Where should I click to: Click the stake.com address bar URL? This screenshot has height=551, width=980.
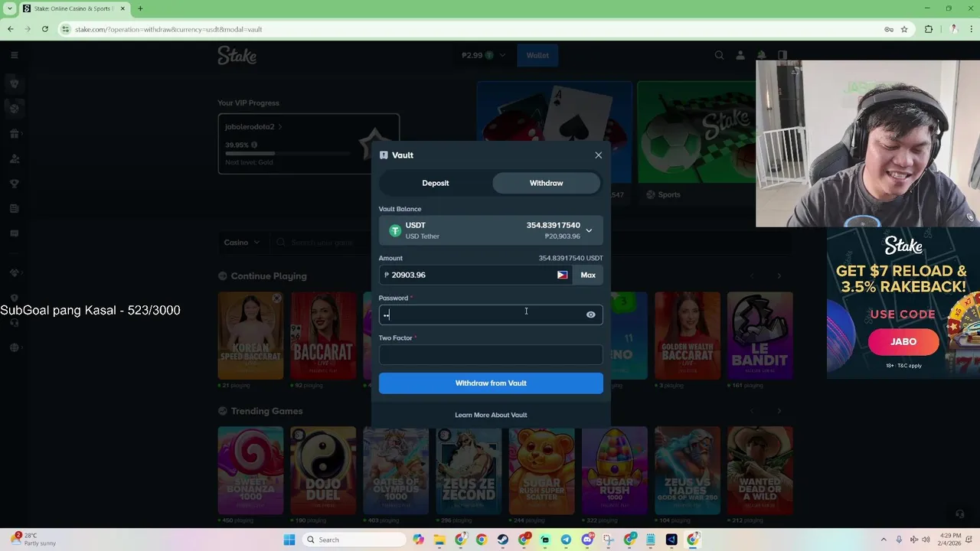tap(168, 29)
